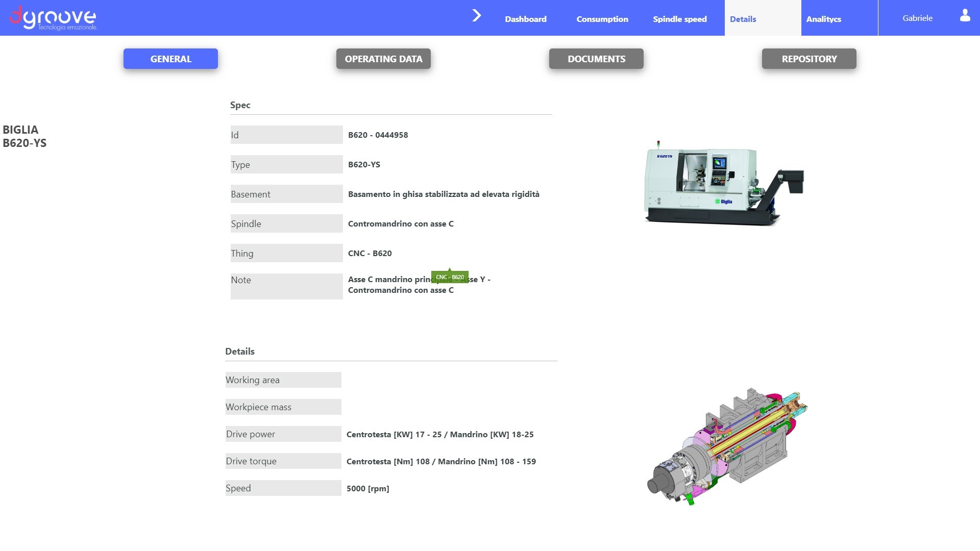Screen dimensions: 980x551
Task: Click the spindle cutaway 3D image
Action: (x=727, y=447)
